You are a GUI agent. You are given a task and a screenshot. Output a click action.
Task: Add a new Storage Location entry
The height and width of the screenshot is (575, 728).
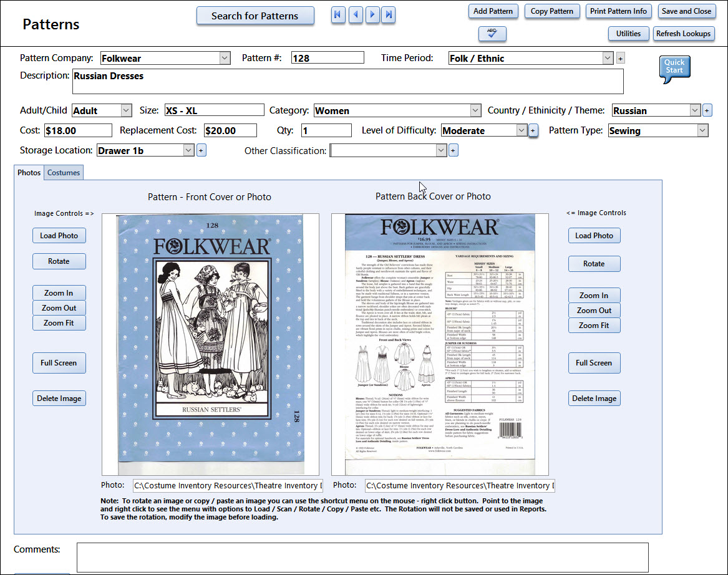coord(201,150)
